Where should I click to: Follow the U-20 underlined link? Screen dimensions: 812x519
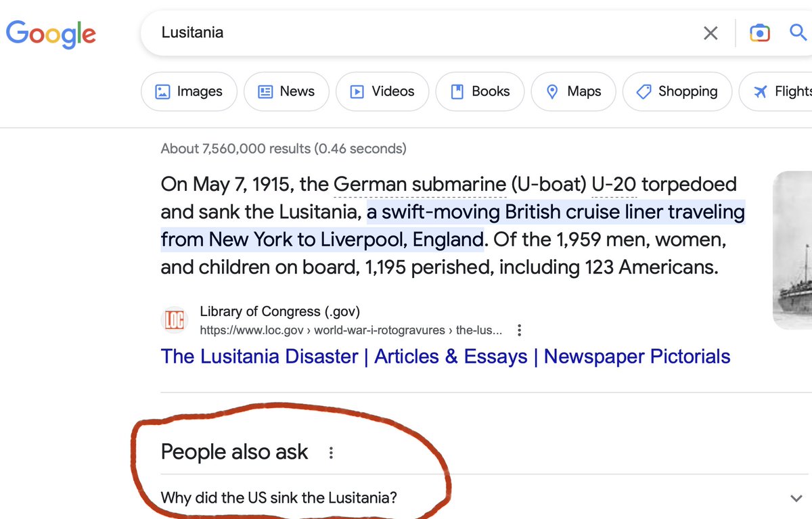(x=614, y=184)
